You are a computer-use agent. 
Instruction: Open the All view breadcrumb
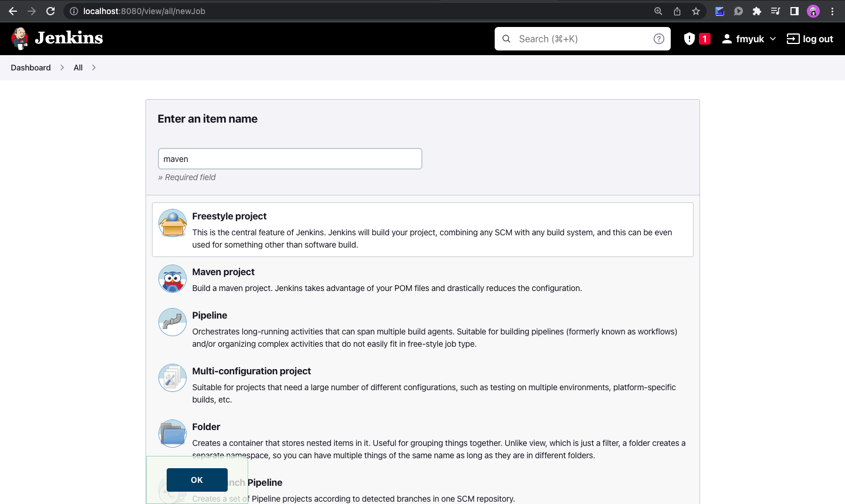77,67
